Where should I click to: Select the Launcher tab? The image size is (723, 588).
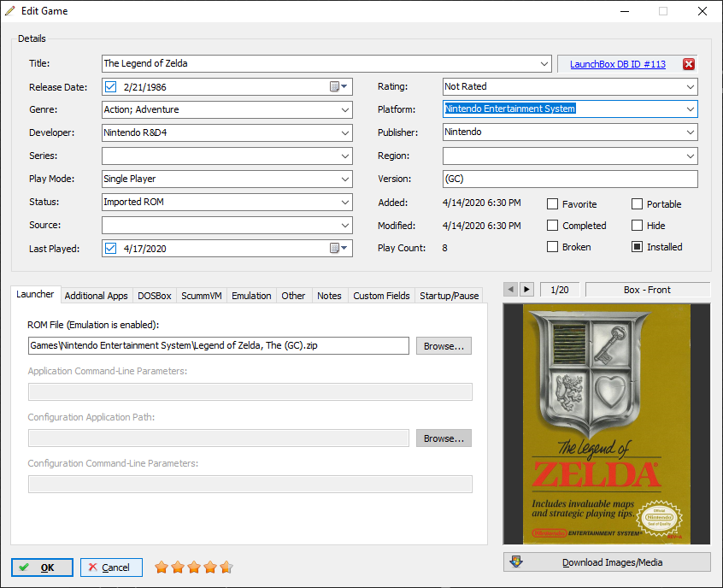tap(35, 294)
